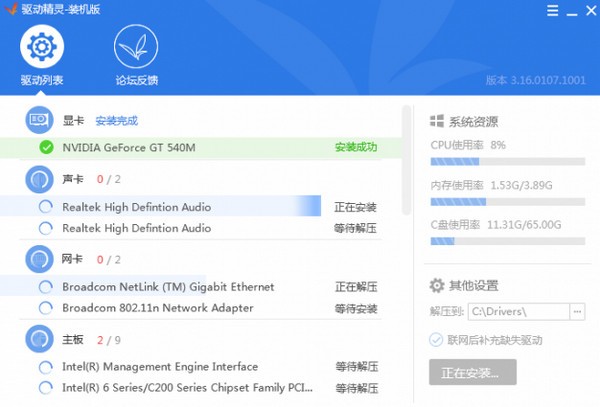
Task: Click the 安装完成 link next to 显卡
Action: pos(116,121)
